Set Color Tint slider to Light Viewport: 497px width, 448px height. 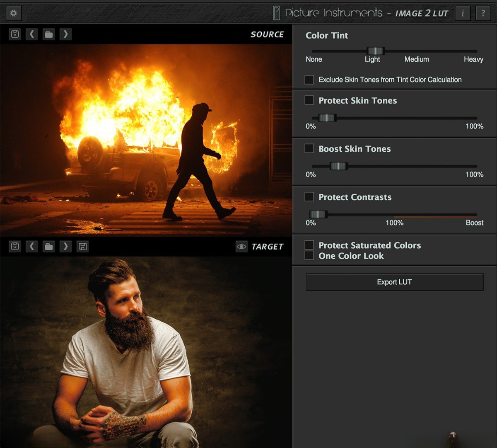click(x=375, y=51)
